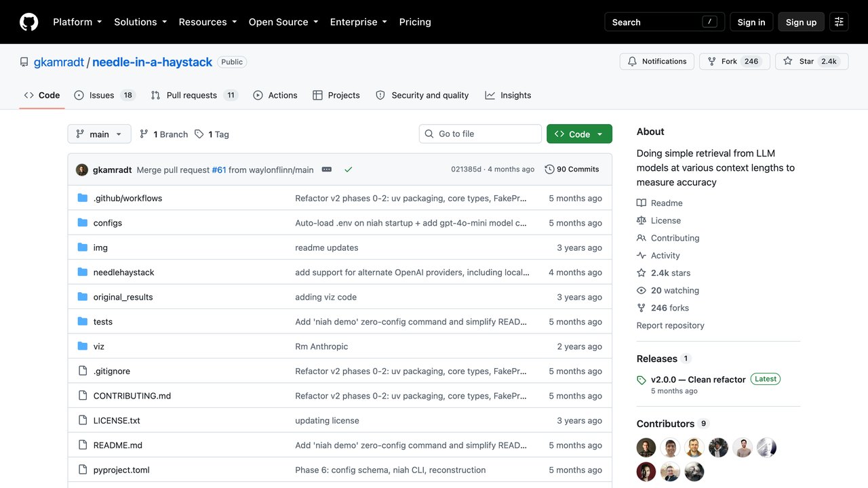
Task: Open the Pricing link
Action: coord(415,22)
